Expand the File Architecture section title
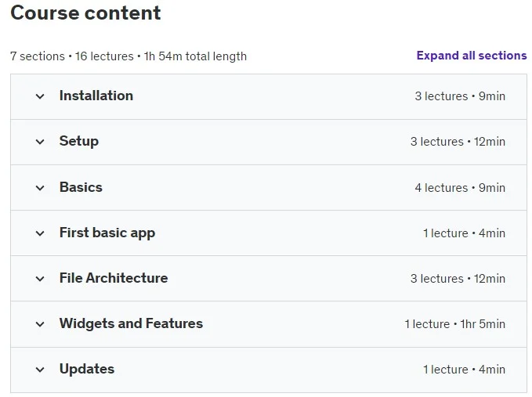 point(114,278)
